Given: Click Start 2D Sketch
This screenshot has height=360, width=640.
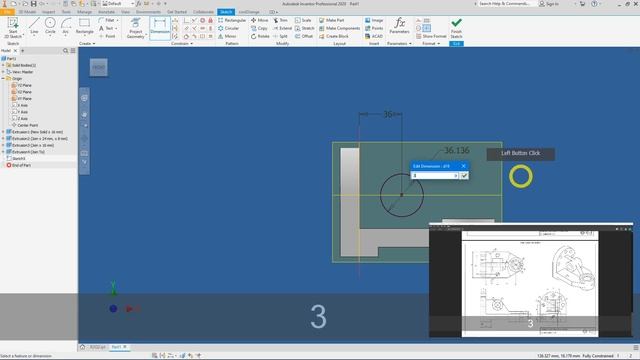Looking at the screenshot, I should click(x=13, y=28).
